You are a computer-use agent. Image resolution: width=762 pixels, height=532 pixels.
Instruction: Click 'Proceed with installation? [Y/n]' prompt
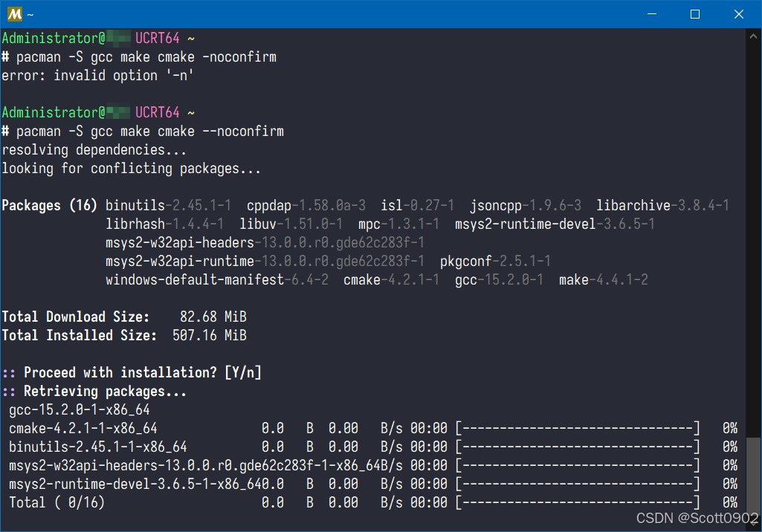pyautogui.click(x=143, y=373)
